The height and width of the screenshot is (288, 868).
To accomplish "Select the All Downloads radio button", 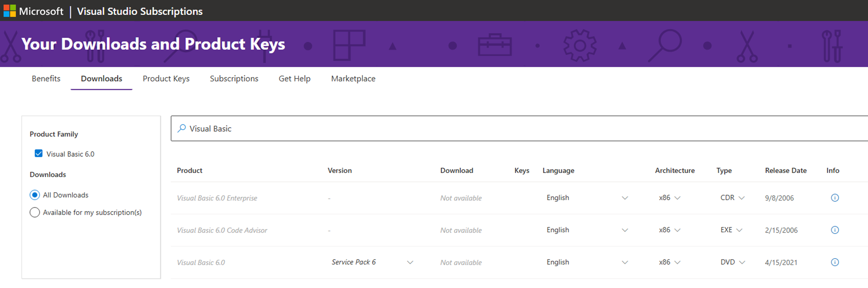I will point(35,195).
